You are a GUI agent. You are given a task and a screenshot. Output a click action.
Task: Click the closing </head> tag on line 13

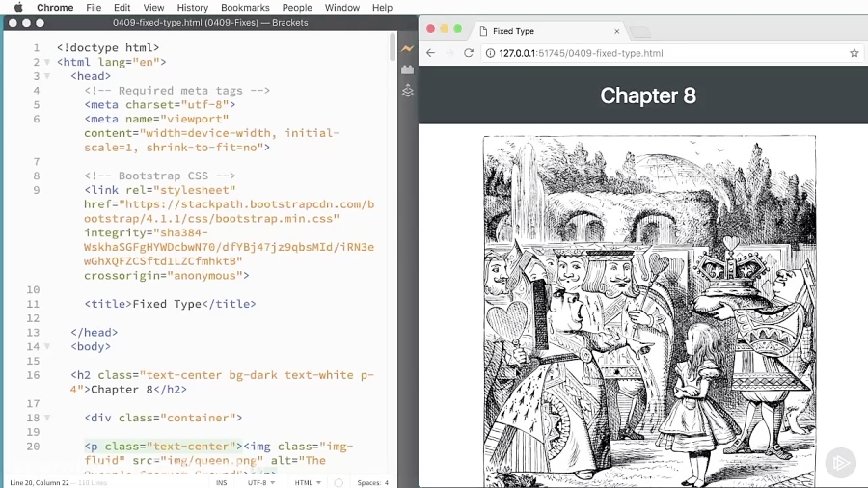(95, 333)
